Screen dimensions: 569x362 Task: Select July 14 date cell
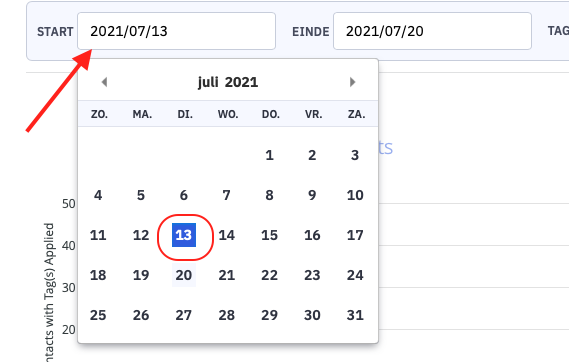(x=227, y=235)
